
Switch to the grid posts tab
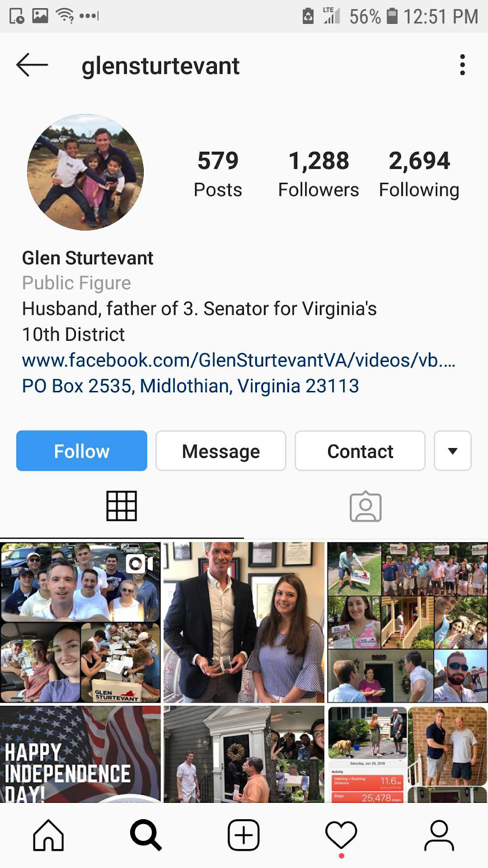point(121,506)
